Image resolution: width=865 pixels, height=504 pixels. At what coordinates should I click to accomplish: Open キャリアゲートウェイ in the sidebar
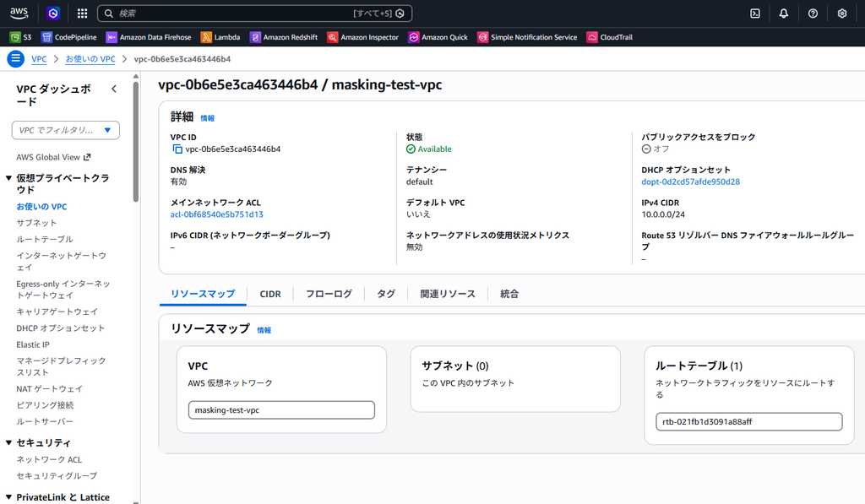[x=57, y=312]
